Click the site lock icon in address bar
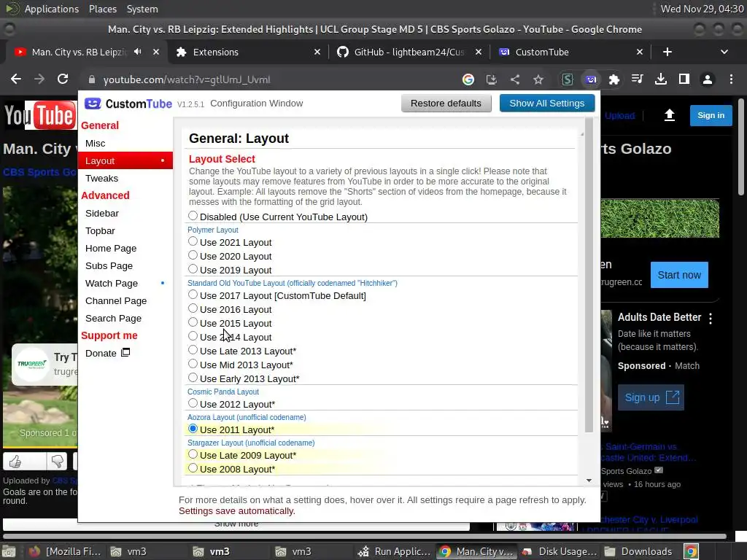This screenshot has width=747, height=560. pos(92,79)
